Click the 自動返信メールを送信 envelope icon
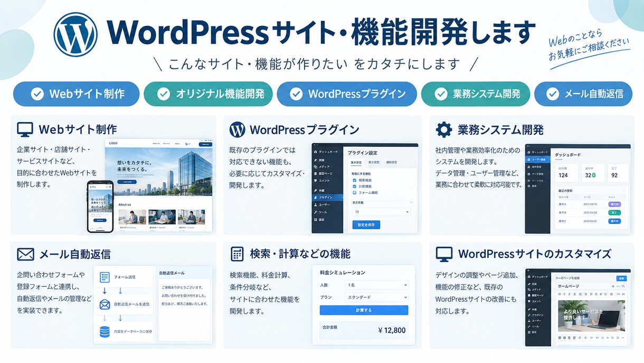Screen dimensions: 644x363 [105, 305]
